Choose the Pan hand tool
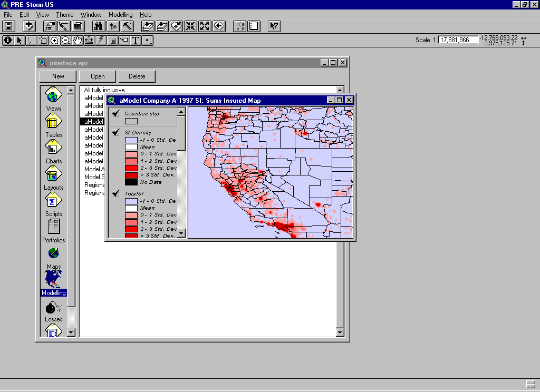Image resolution: width=540 pixels, height=392 pixels. [78, 40]
